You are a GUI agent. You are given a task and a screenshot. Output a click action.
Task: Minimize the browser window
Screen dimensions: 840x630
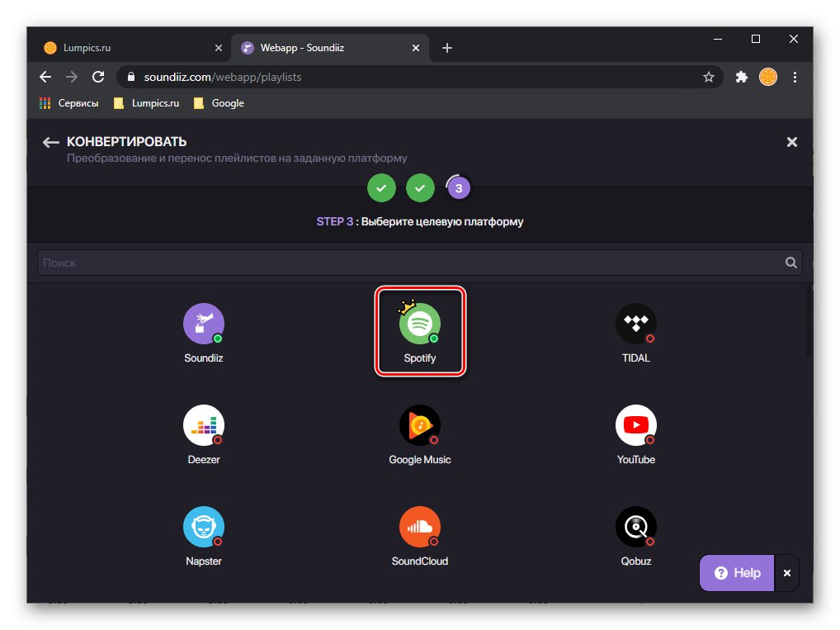tap(718, 39)
